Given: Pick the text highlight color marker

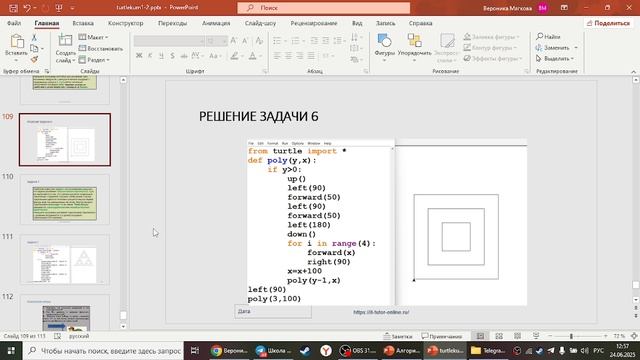Looking at the screenshot, I should (x=234, y=56).
